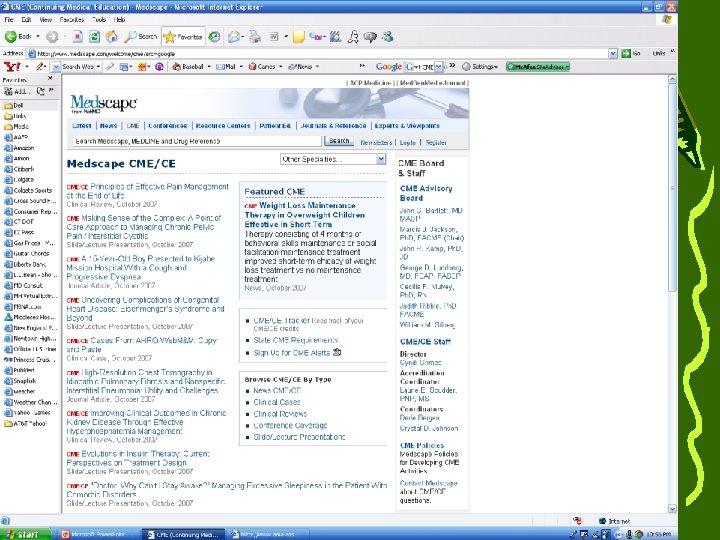This screenshot has height=540, width=720.
Task: Open the Search pane in IE toolbar
Action: tap(141, 37)
